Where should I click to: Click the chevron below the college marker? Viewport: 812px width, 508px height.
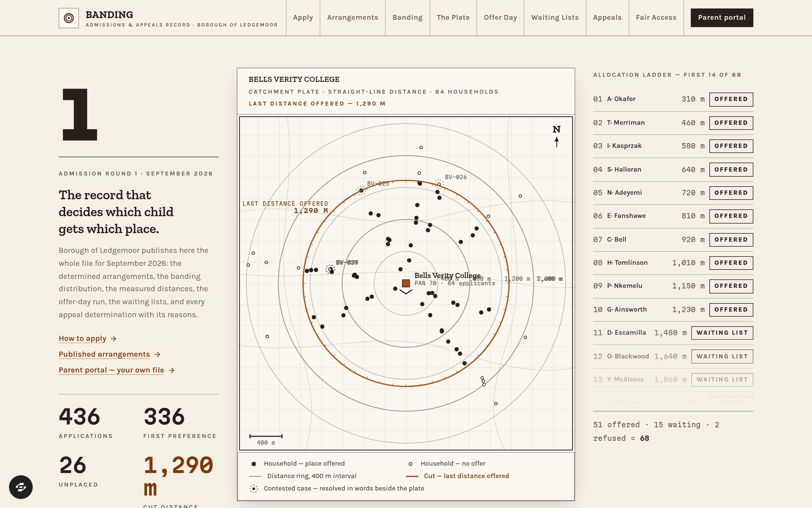click(406, 292)
